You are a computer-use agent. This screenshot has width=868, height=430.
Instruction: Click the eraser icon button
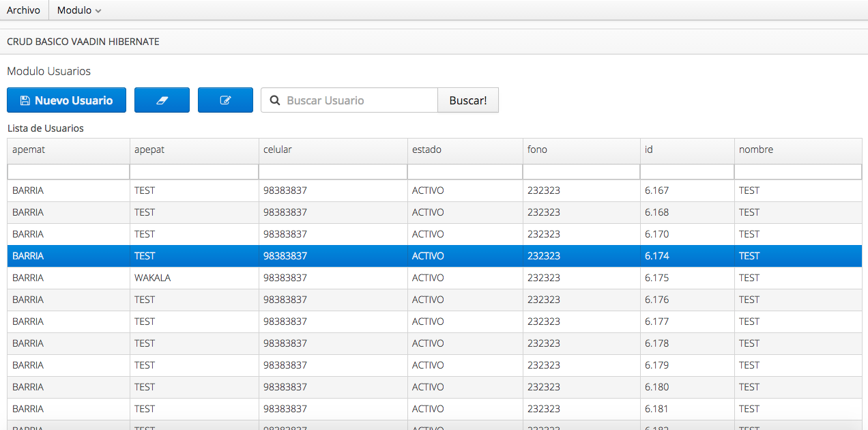click(162, 100)
